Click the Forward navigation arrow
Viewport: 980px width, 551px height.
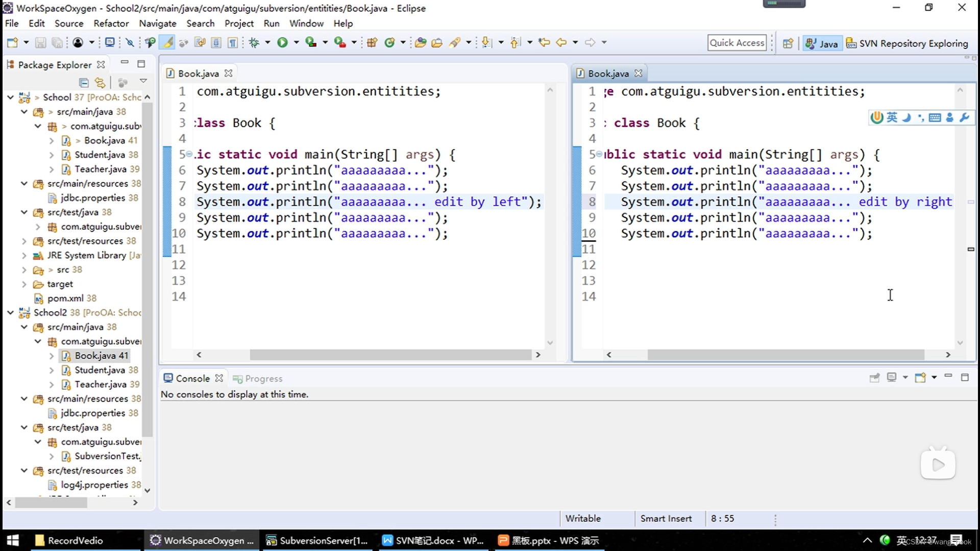(x=590, y=43)
